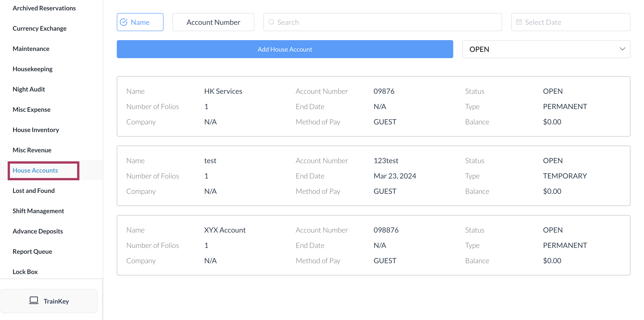Screen dimensions: 644x320
Task: Click the search magnifier icon
Action: click(271, 22)
